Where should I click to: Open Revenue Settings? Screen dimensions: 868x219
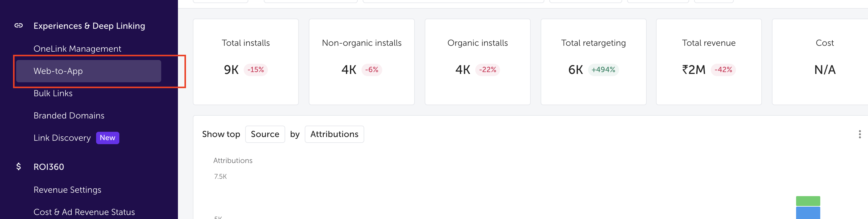(x=67, y=190)
